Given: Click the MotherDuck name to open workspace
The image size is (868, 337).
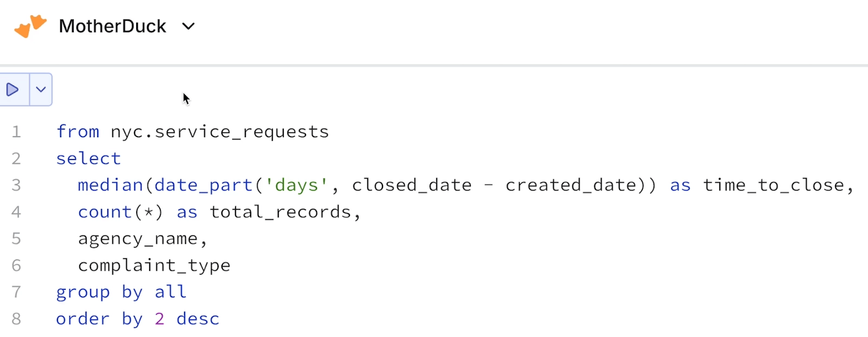Looking at the screenshot, I should [112, 26].
